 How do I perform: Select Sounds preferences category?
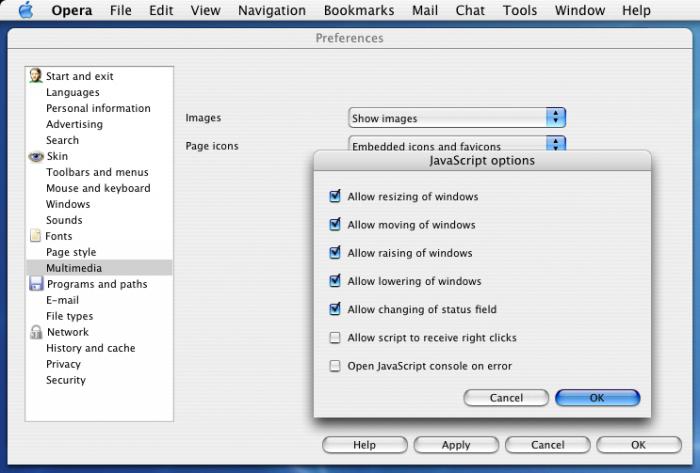(x=64, y=220)
